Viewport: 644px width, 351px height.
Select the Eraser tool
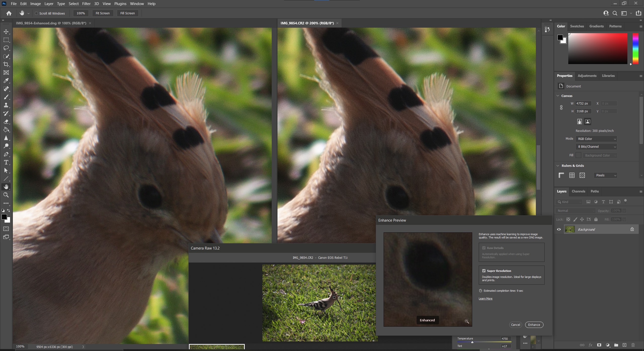[6, 122]
